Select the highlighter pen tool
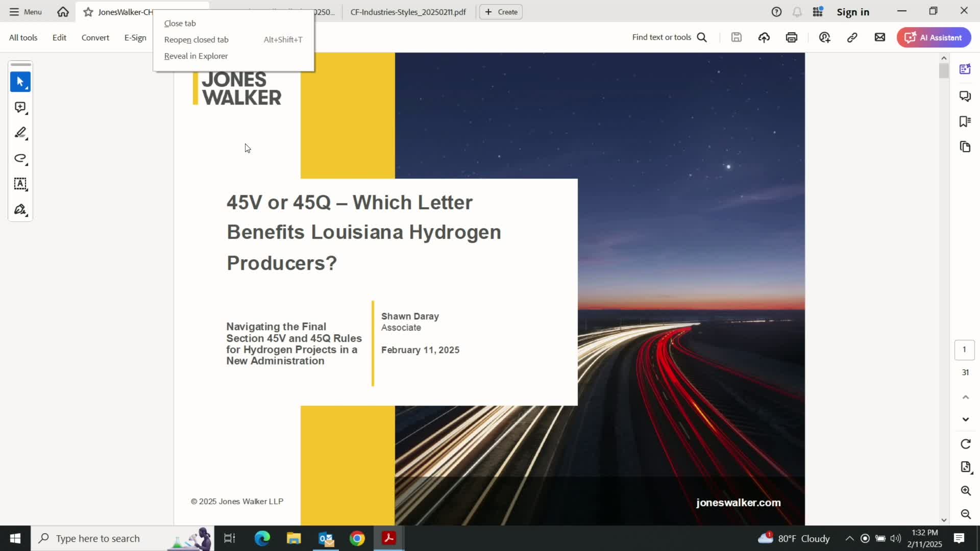This screenshot has height=551, width=980. [20, 133]
